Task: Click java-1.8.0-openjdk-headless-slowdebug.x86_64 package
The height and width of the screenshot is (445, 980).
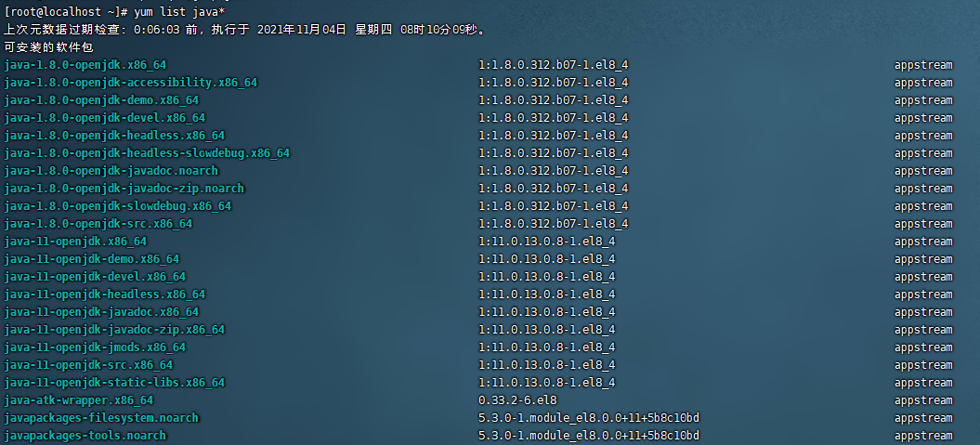Action: click(x=147, y=153)
